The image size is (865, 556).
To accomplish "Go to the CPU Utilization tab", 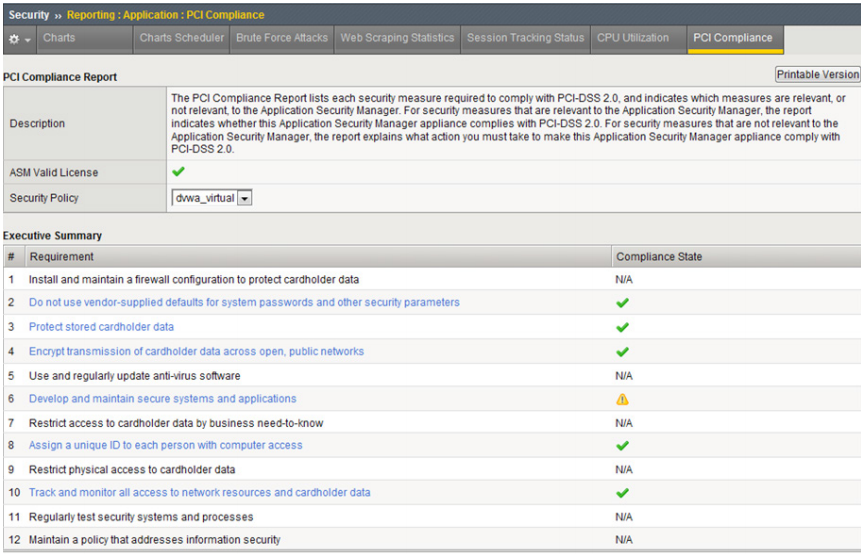I will coord(633,39).
